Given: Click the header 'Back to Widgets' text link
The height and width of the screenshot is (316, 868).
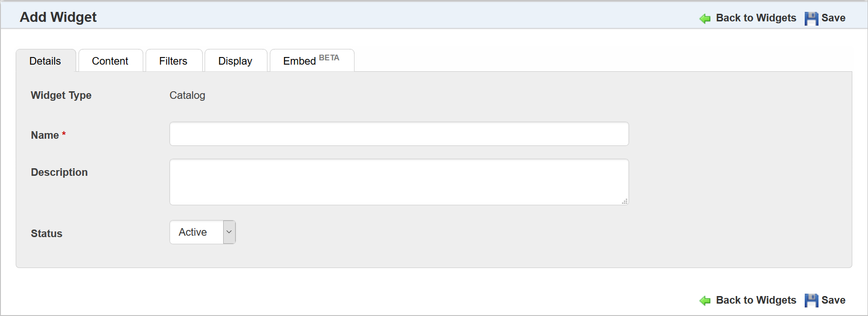Looking at the screenshot, I should tap(756, 18).
